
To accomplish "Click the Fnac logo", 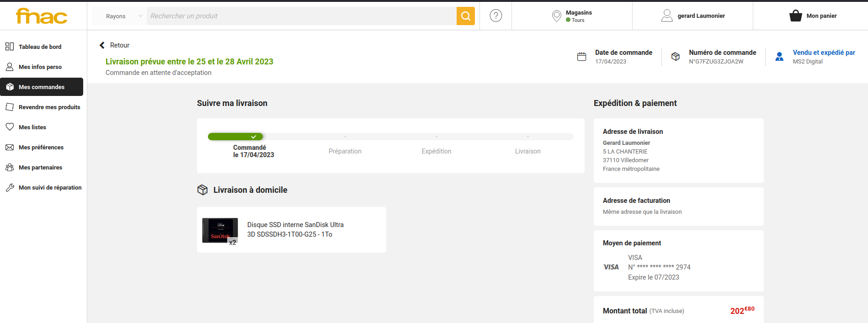I will (x=42, y=16).
